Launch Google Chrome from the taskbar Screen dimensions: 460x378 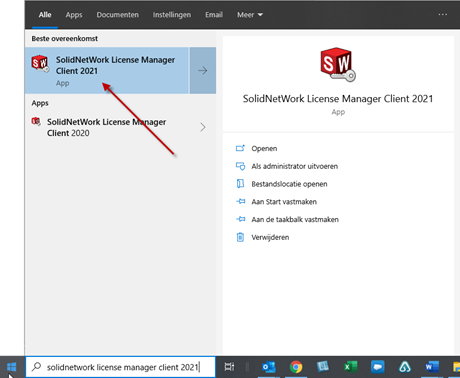296,367
